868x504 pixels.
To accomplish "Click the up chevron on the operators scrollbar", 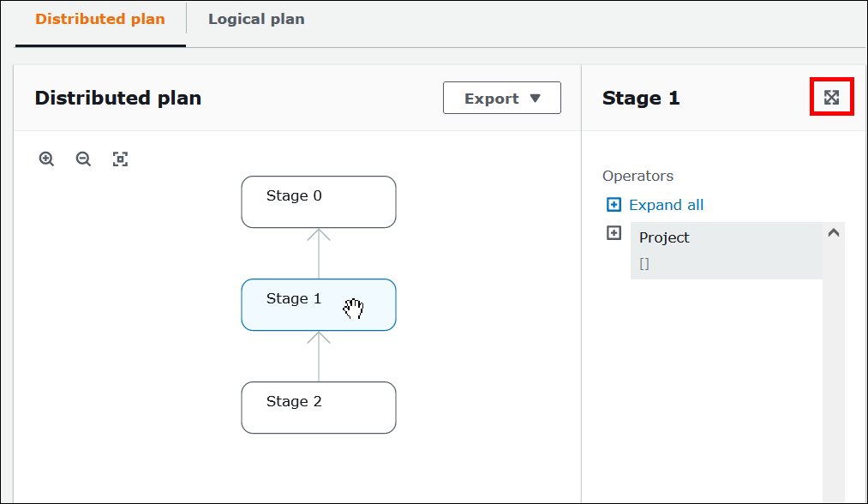I will (x=833, y=231).
